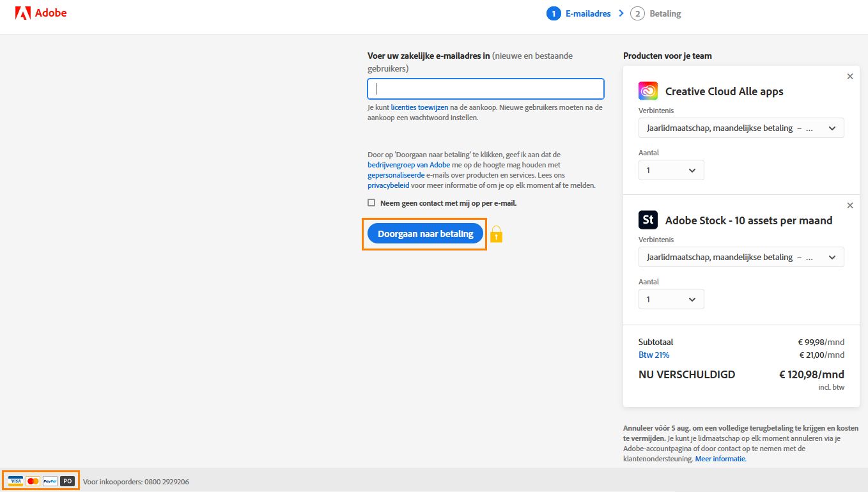Click the Adobe Stock St icon
Viewport: 868px width, 492px height.
pyautogui.click(x=648, y=220)
